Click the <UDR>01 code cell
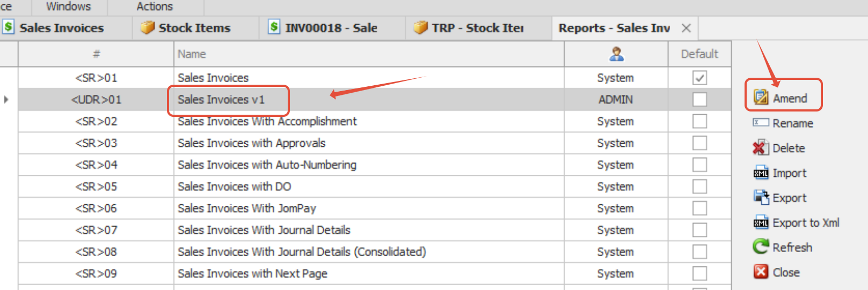 pyautogui.click(x=96, y=99)
